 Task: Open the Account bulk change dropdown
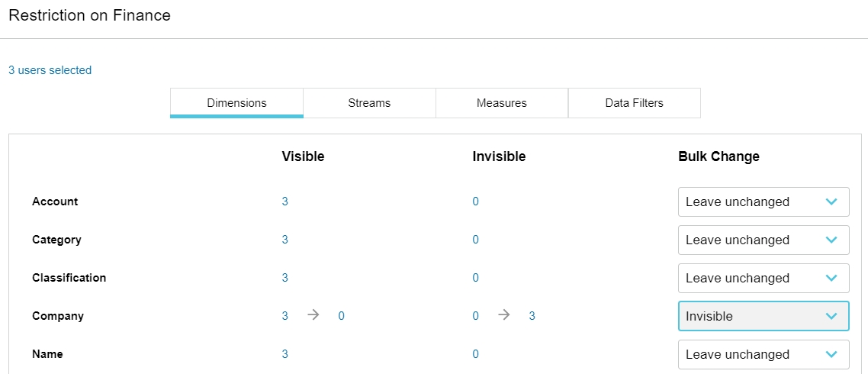pos(763,202)
